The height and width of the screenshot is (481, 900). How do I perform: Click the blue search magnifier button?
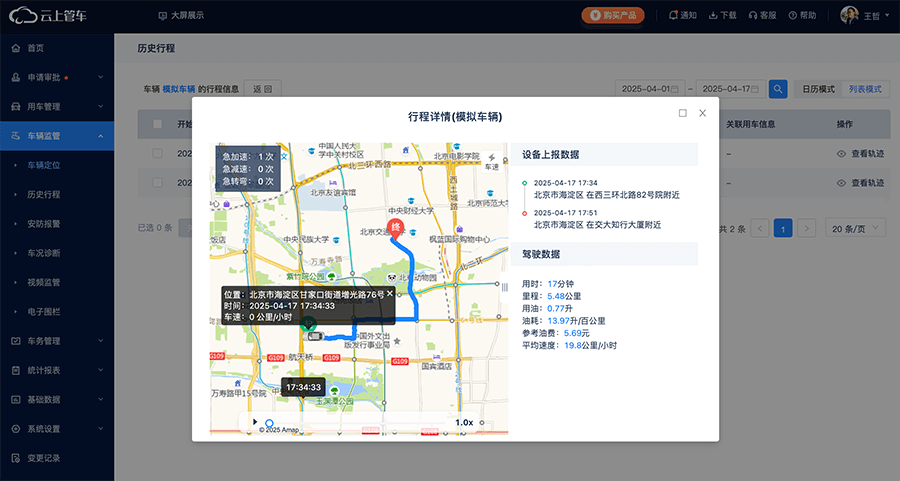[778, 89]
